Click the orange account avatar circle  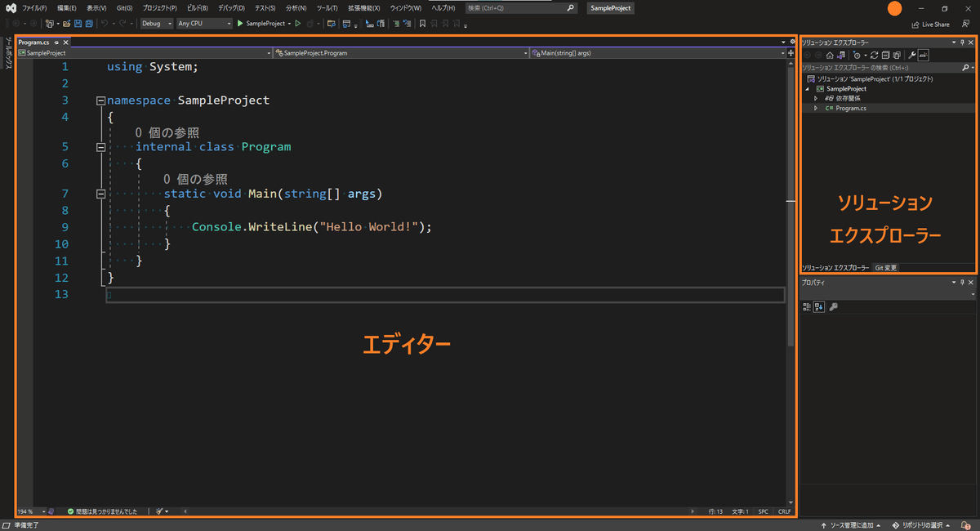(895, 8)
